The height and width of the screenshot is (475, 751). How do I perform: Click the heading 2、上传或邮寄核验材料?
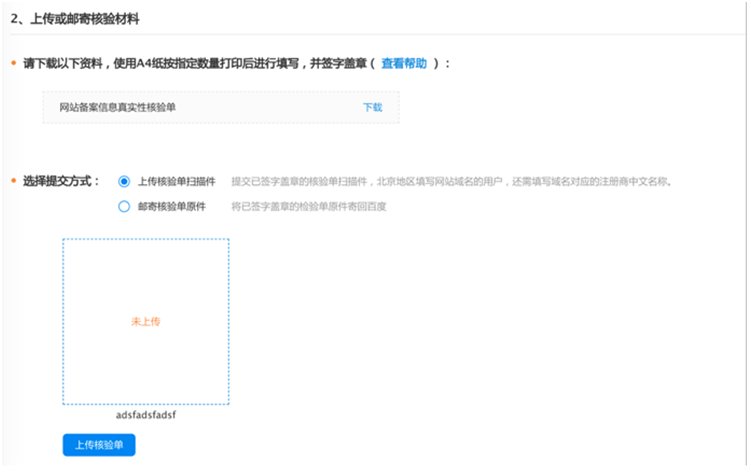pyautogui.click(x=75, y=19)
